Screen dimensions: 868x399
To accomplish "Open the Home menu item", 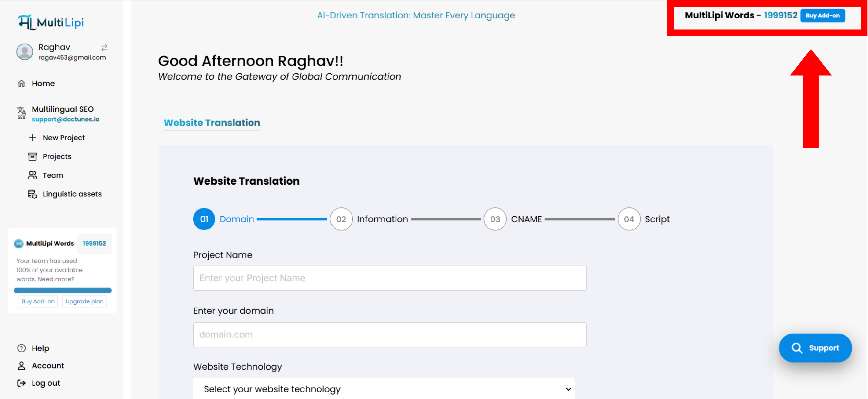I will 43,83.
